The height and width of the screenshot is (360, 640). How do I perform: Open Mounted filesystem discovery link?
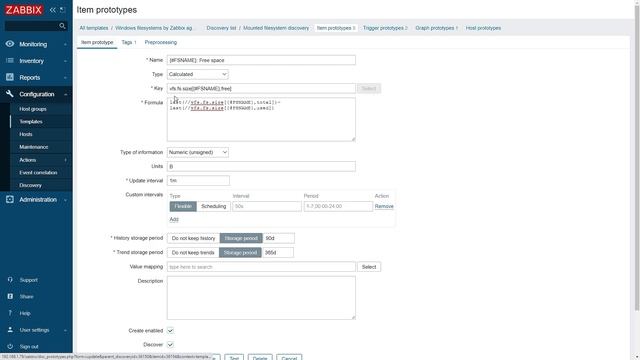pos(276,28)
